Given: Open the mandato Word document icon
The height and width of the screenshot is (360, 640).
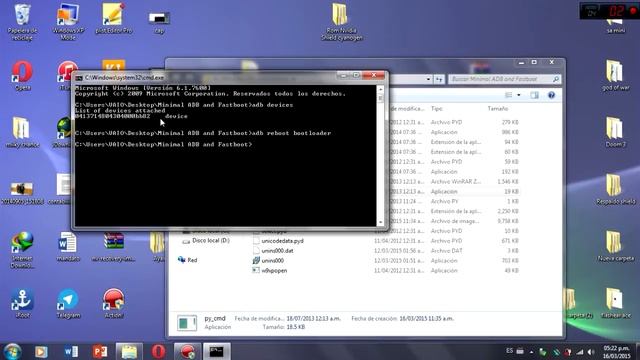Looking at the screenshot, I should click(68, 246).
